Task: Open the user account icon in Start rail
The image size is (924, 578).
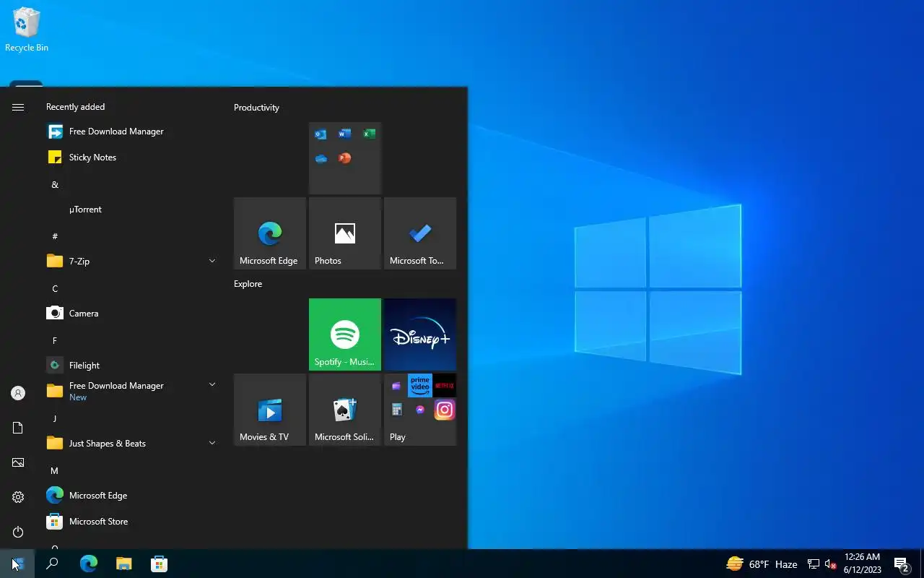Action: click(x=18, y=393)
